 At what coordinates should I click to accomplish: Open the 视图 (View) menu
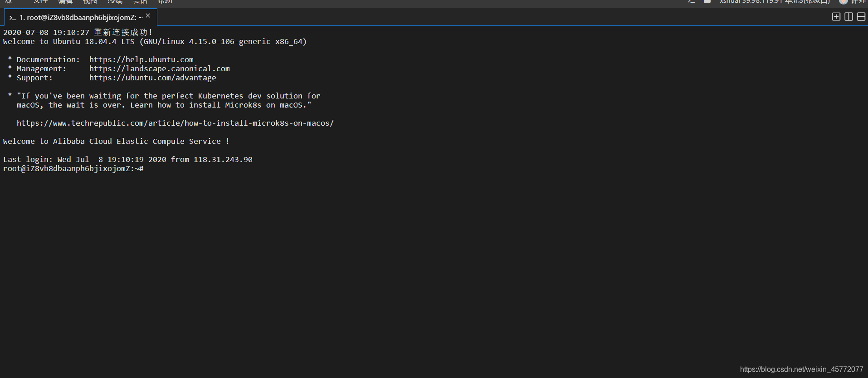point(90,2)
